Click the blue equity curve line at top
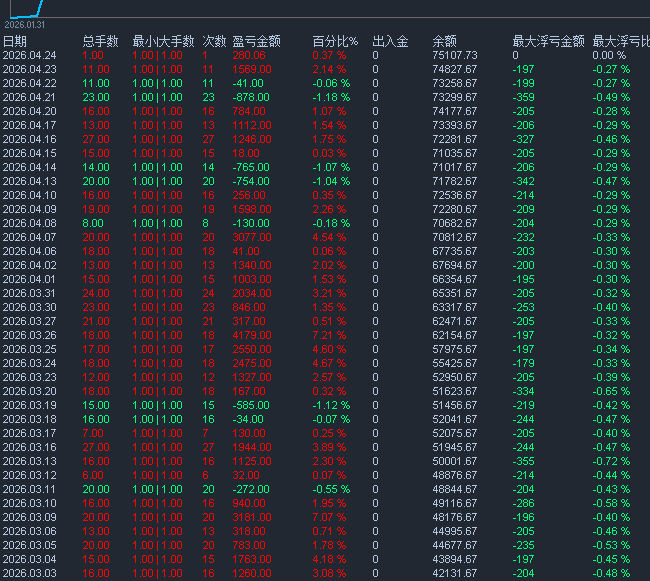 coord(38,6)
